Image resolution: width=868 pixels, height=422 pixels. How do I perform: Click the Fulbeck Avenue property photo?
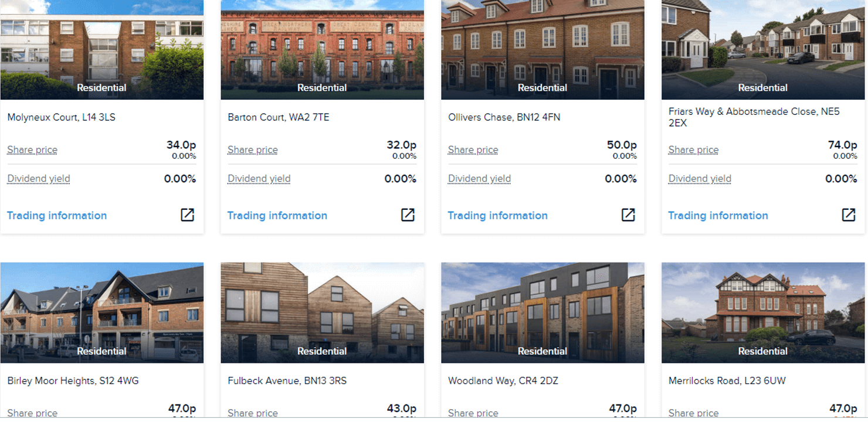[x=323, y=313]
